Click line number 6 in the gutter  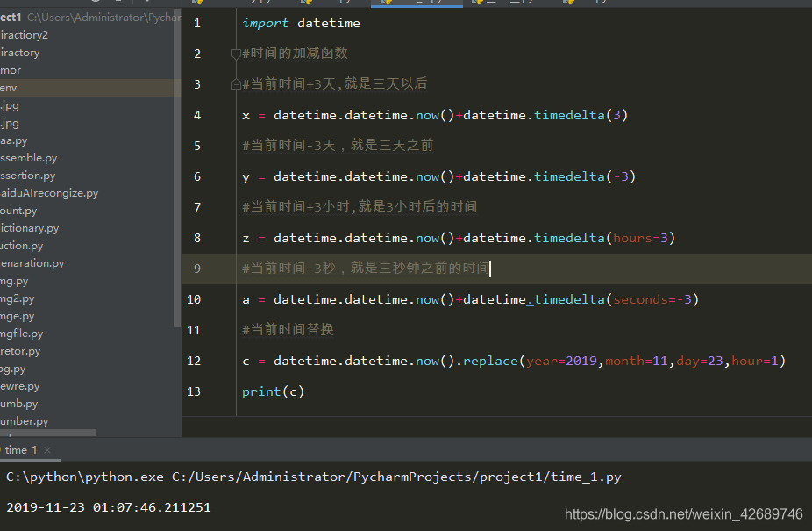[x=197, y=176]
